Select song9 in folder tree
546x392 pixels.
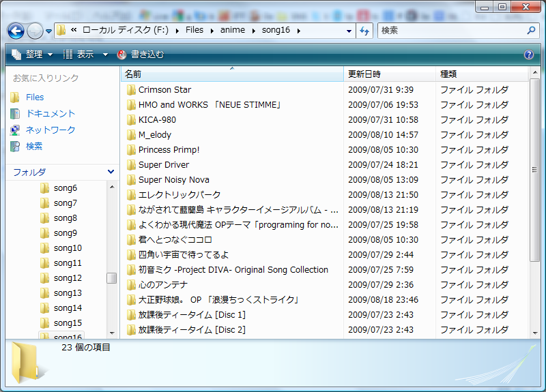pos(65,233)
